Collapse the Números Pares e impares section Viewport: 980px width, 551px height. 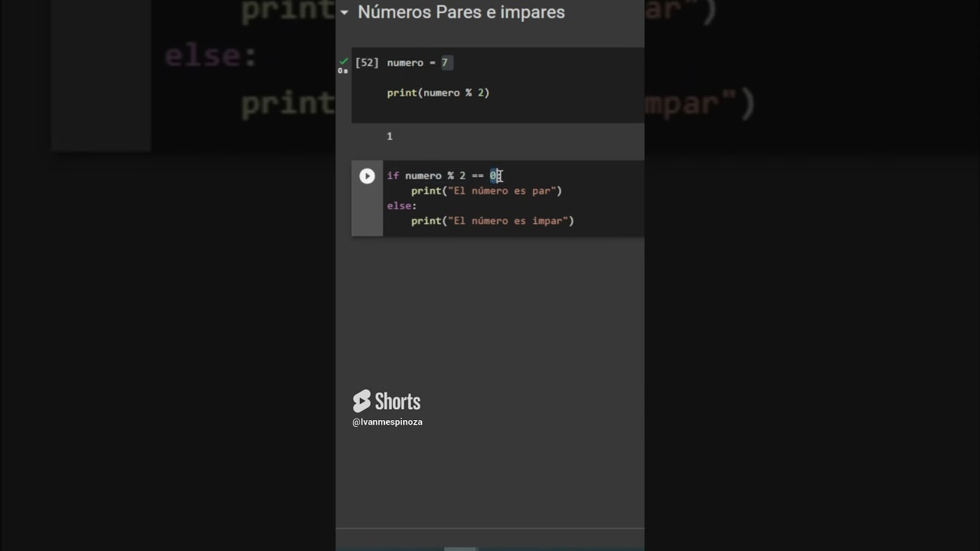[x=345, y=12]
